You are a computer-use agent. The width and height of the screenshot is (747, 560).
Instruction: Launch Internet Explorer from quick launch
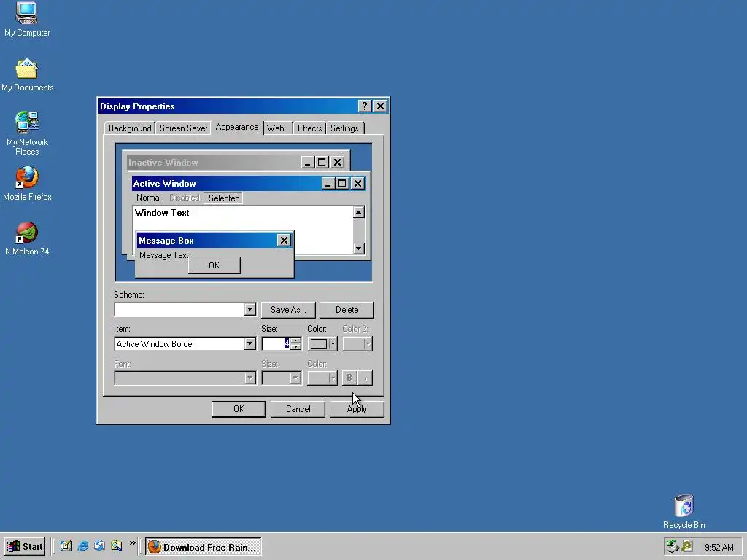coord(83,545)
